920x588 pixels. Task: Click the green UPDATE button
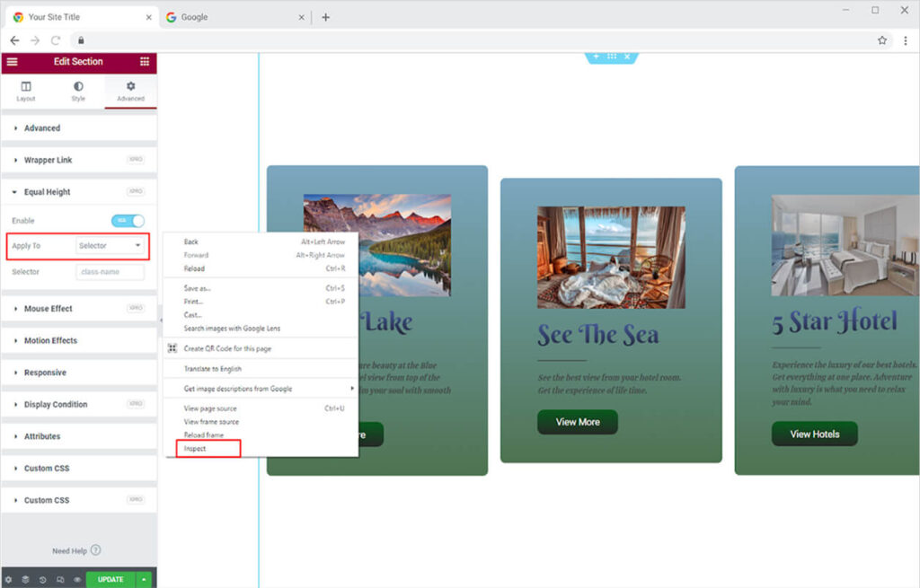point(111,580)
